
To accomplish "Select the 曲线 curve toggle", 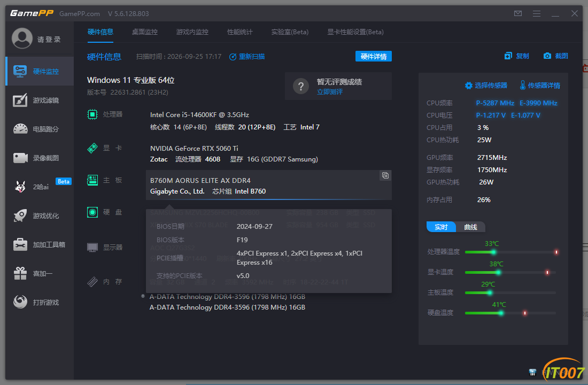I will [x=470, y=227].
